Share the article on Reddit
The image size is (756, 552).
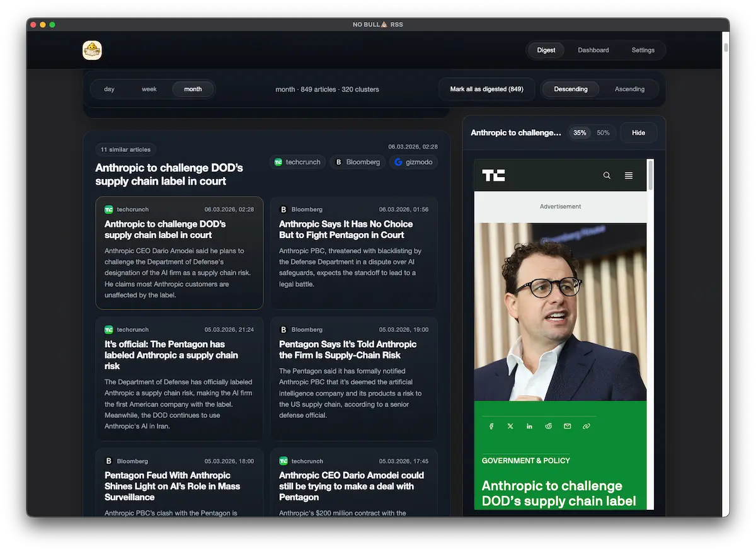pyautogui.click(x=548, y=426)
